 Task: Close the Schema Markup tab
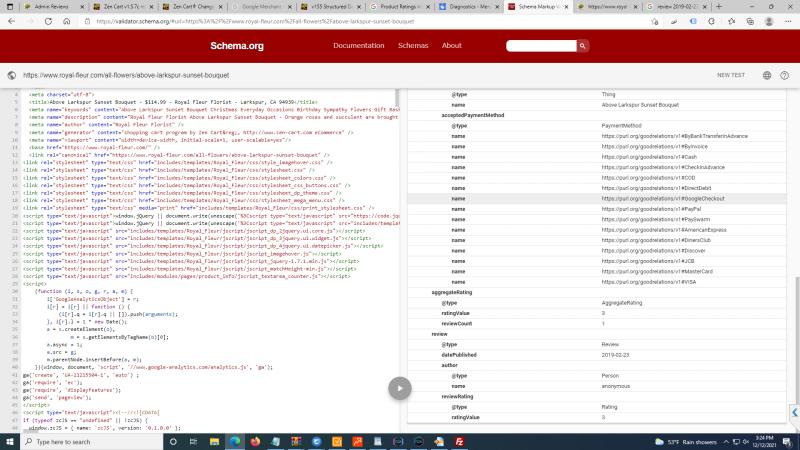click(x=566, y=7)
